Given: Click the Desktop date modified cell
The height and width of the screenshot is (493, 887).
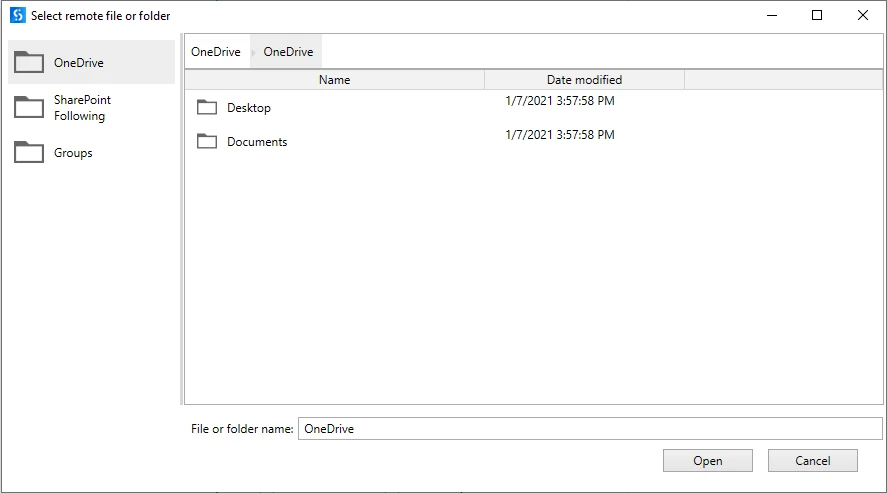Looking at the screenshot, I should [x=559, y=101].
